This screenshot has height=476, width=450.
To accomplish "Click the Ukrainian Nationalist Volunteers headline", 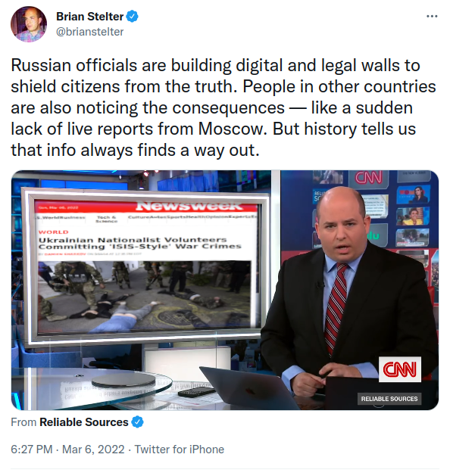I will [139, 243].
